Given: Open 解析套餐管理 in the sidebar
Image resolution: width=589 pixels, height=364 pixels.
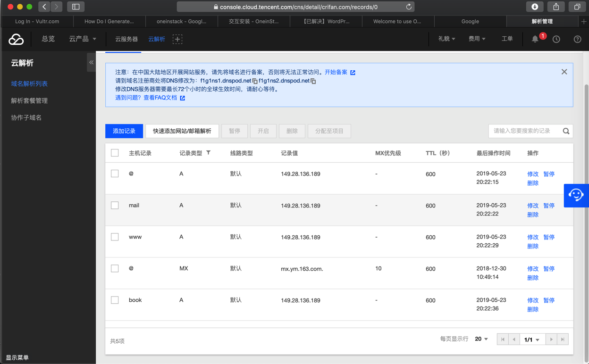Looking at the screenshot, I should click(x=29, y=100).
